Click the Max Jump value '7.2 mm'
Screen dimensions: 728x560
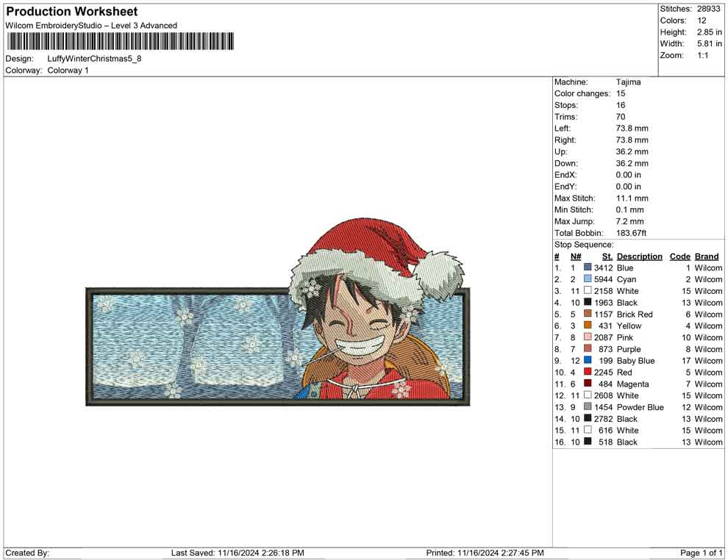pyautogui.click(x=630, y=221)
